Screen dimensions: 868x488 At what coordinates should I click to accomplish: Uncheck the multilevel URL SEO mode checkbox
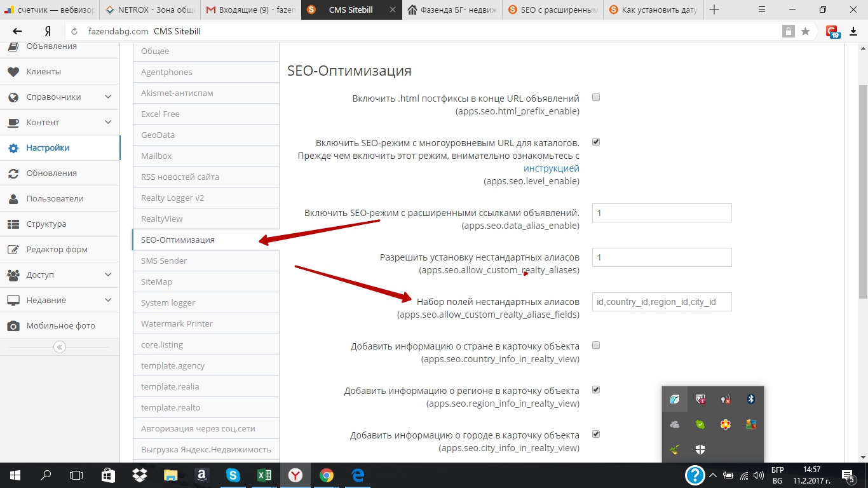tap(596, 142)
